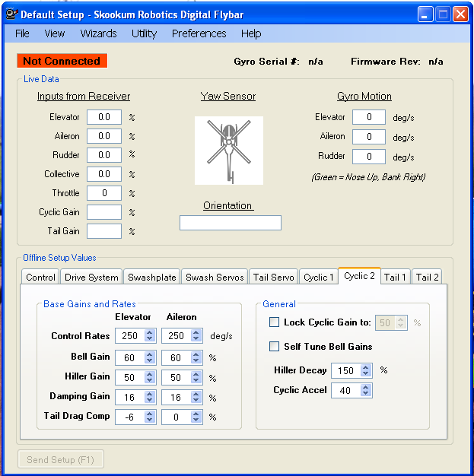Decrease Cyclic Accel with down arrow
This screenshot has width=474, height=476.
[365, 393]
